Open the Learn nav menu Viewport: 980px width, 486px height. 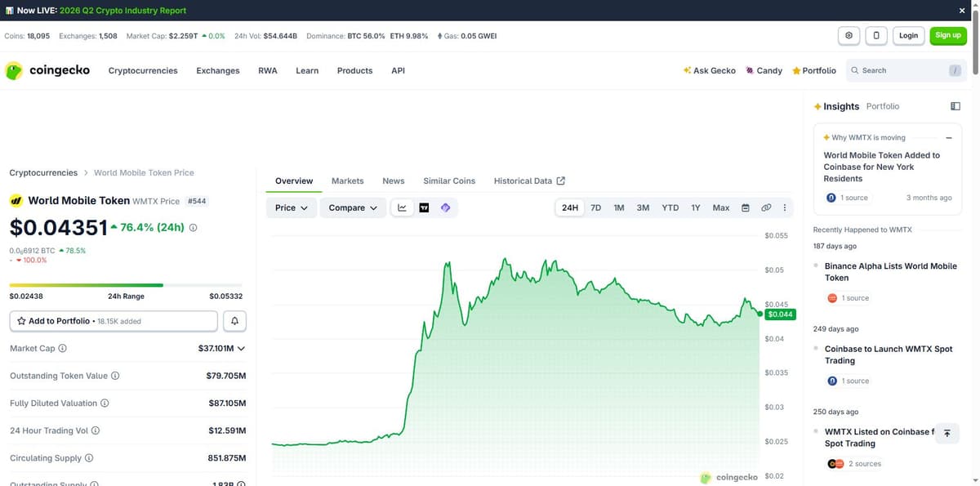click(307, 71)
